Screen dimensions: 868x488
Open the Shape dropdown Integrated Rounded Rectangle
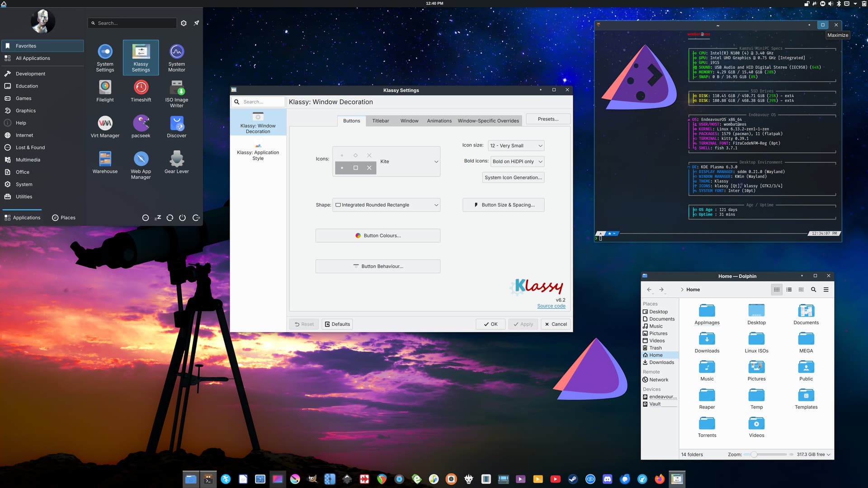(x=387, y=205)
